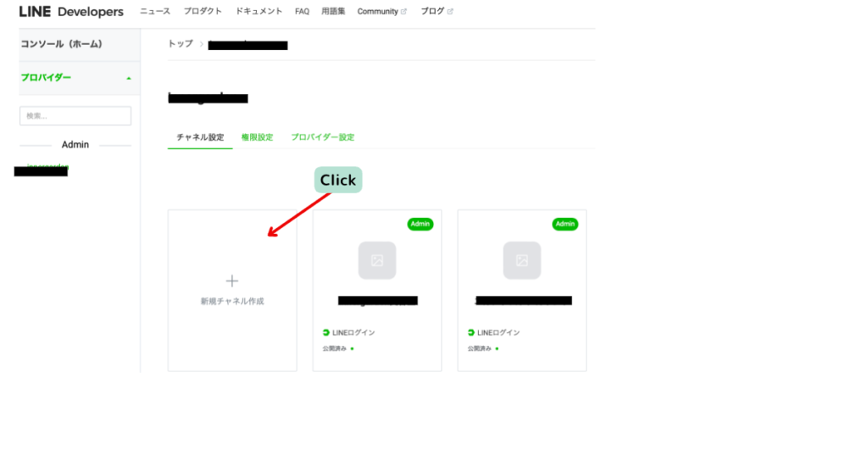Switch to the 権限設定 tab
The width and height of the screenshot is (868, 456).
tap(257, 137)
